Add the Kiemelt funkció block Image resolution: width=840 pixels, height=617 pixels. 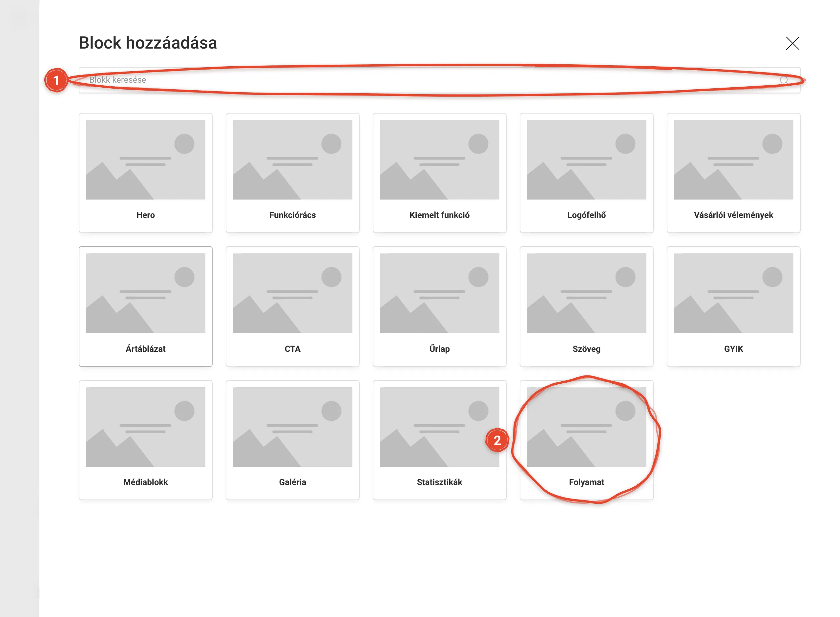(x=439, y=173)
